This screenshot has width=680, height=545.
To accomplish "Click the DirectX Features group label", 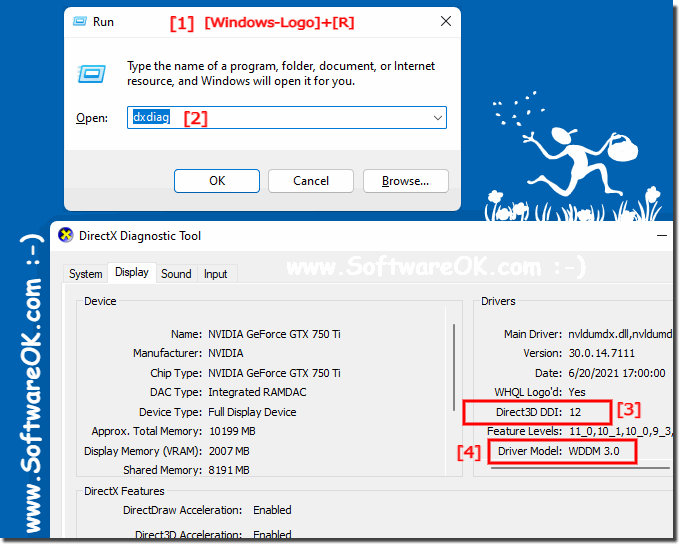I will coord(124,491).
